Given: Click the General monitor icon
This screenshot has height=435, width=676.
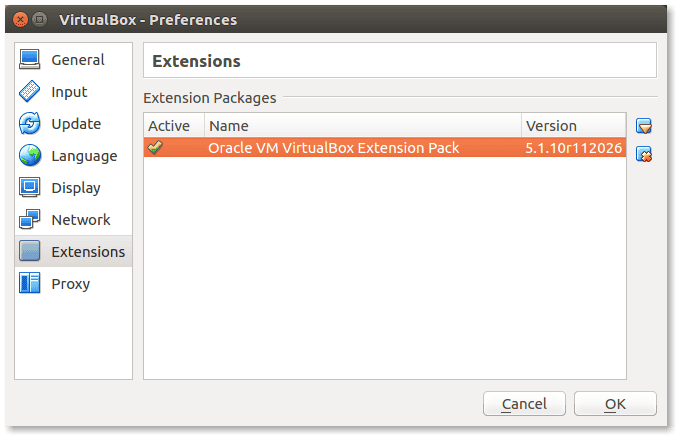Looking at the screenshot, I should coord(29,59).
